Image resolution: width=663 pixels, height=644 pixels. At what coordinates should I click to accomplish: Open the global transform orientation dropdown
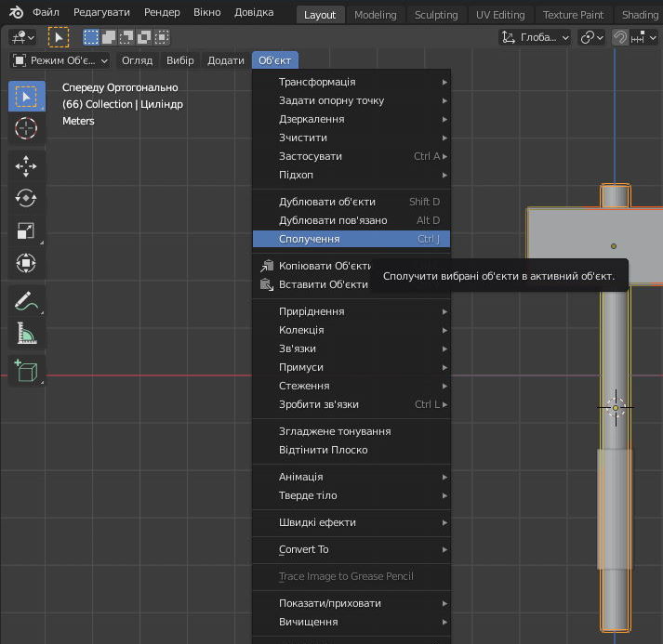[x=536, y=37]
